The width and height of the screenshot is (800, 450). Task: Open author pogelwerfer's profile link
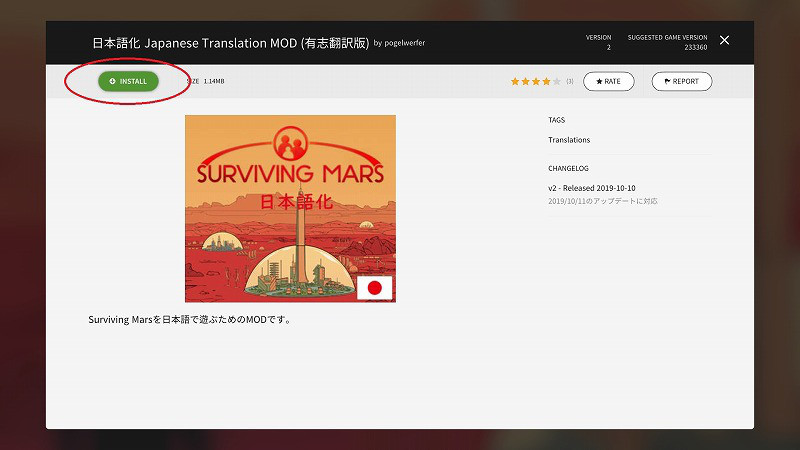click(x=405, y=43)
